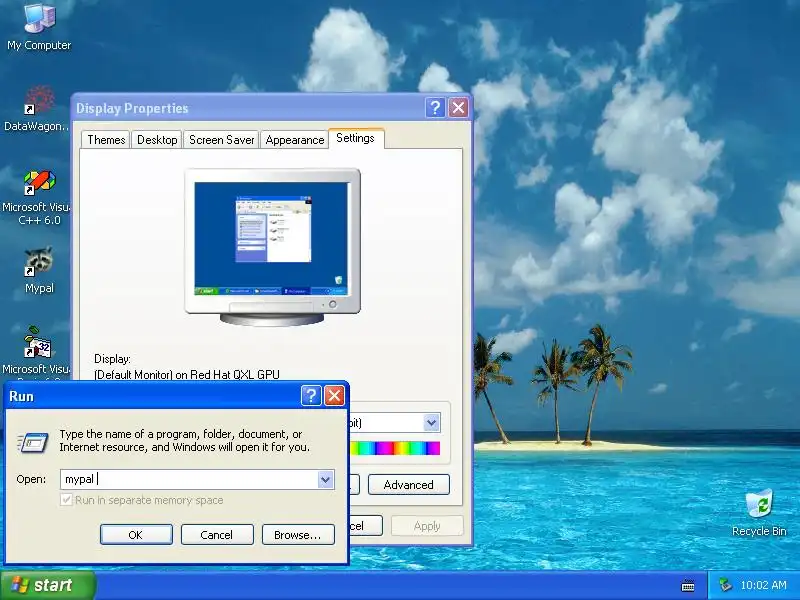Image resolution: width=800 pixels, height=600 pixels.
Task: Open the Screen Saver tab
Action: tap(221, 140)
